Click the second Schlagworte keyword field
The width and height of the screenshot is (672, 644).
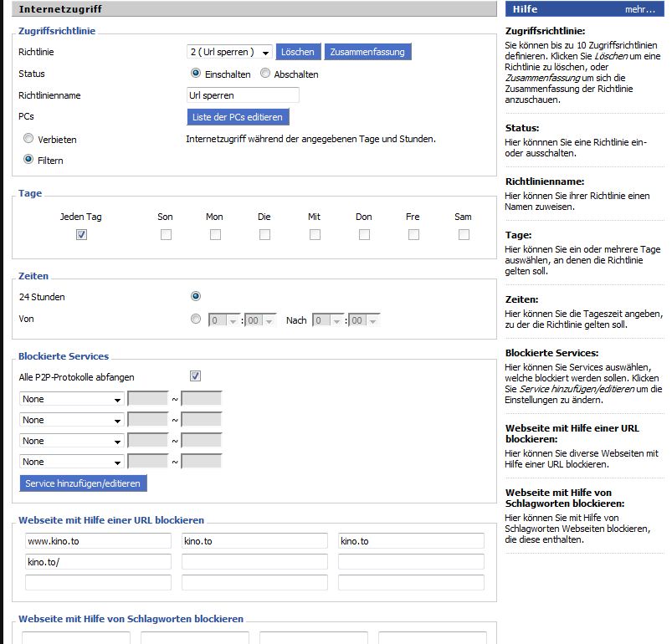(x=195, y=637)
